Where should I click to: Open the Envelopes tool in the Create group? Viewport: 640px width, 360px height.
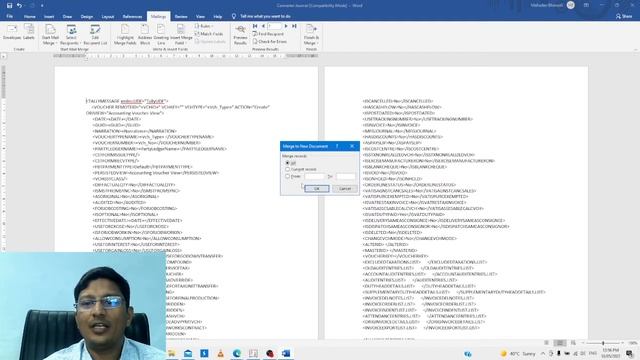pyautogui.click(x=12, y=32)
